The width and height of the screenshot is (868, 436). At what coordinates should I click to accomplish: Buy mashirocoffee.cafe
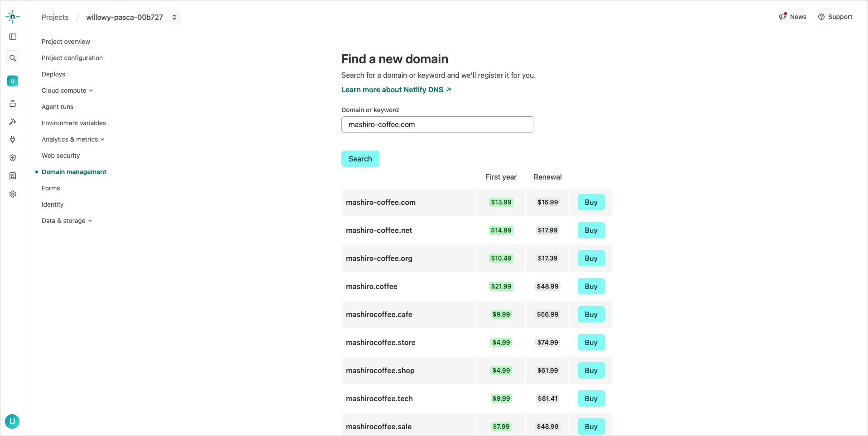coord(591,314)
